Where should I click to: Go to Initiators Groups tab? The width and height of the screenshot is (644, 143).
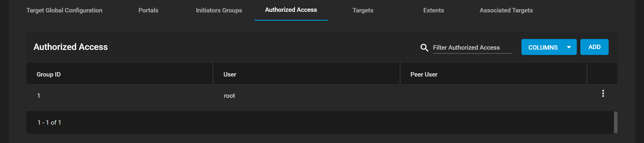pyautogui.click(x=219, y=10)
